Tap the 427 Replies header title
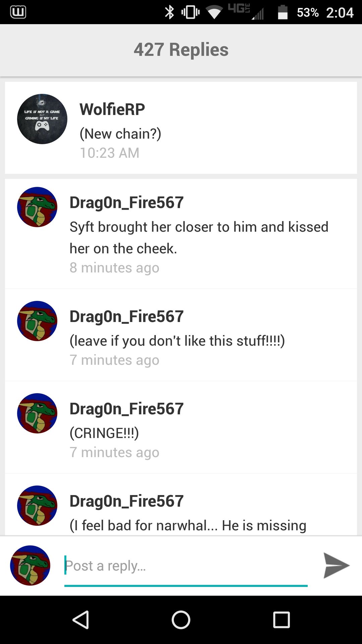 [x=181, y=50]
